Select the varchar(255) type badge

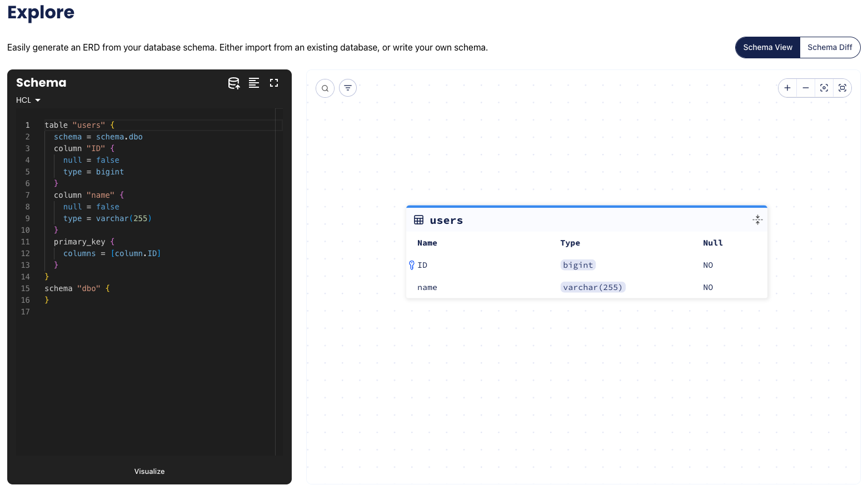pyautogui.click(x=592, y=287)
